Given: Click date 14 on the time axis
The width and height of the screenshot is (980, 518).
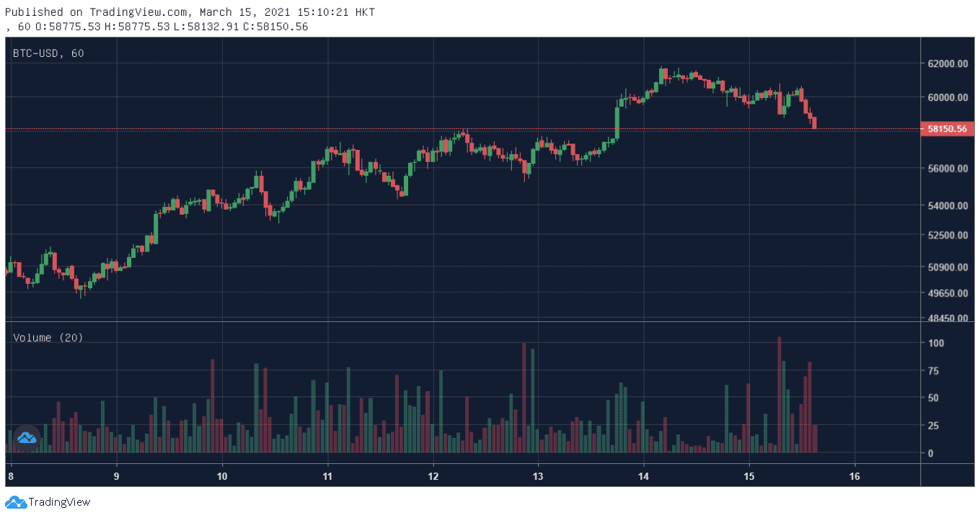Looking at the screenshot, I should [643, 476].
